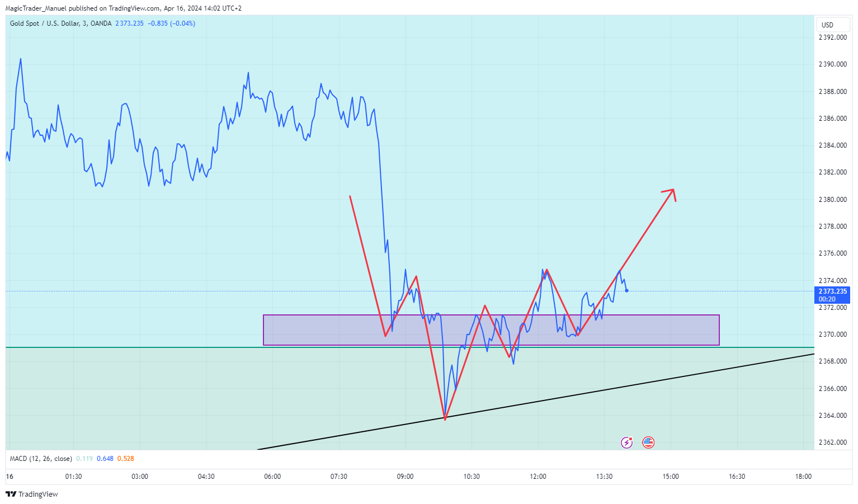Click the orange MACD value 0.528
Image resolution: width=858 pixels, height=504 pixels.
[126, 459]
